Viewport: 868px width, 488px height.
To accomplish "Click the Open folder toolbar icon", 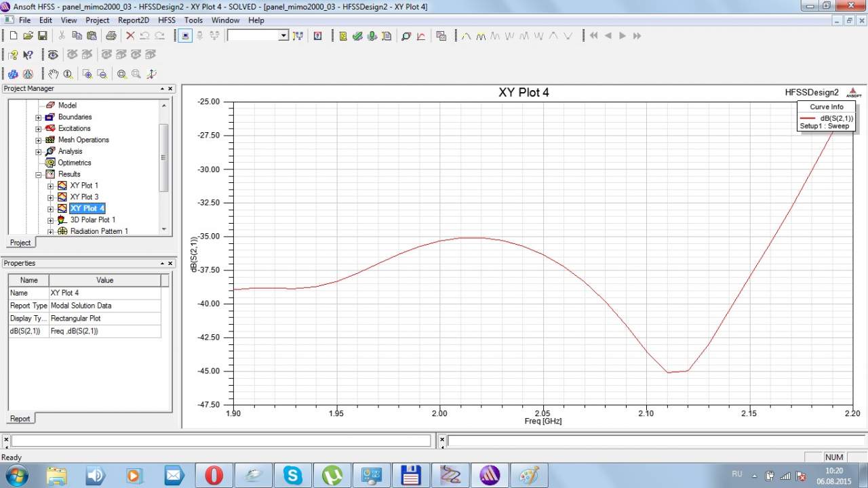I will click(28, 36).
